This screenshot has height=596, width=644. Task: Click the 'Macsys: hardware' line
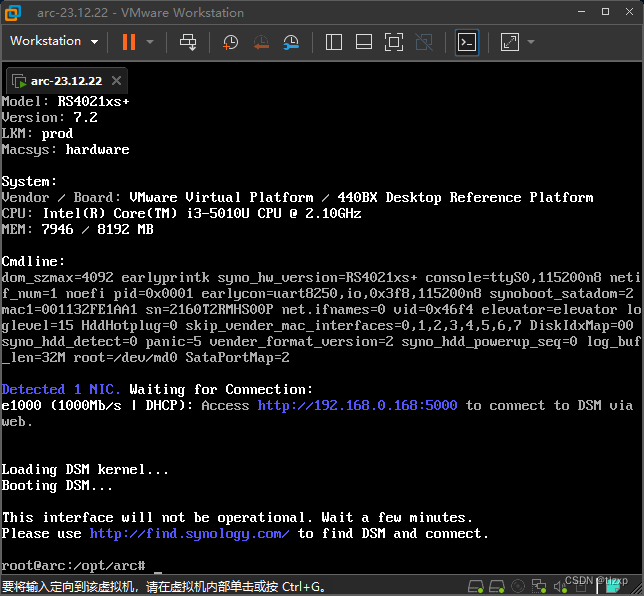tap(66, 150)
